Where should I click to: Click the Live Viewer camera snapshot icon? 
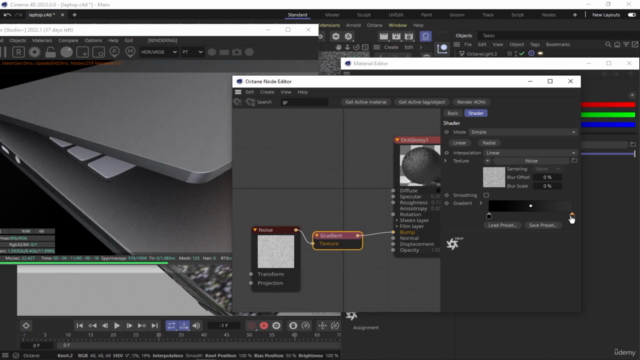click(237, 52)
